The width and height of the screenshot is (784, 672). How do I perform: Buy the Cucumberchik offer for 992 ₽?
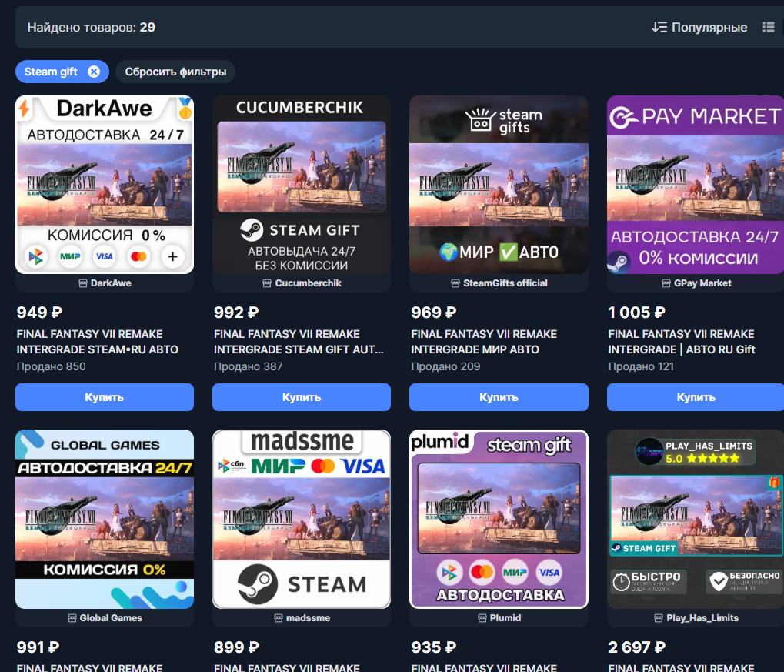[x=302, y=397]
